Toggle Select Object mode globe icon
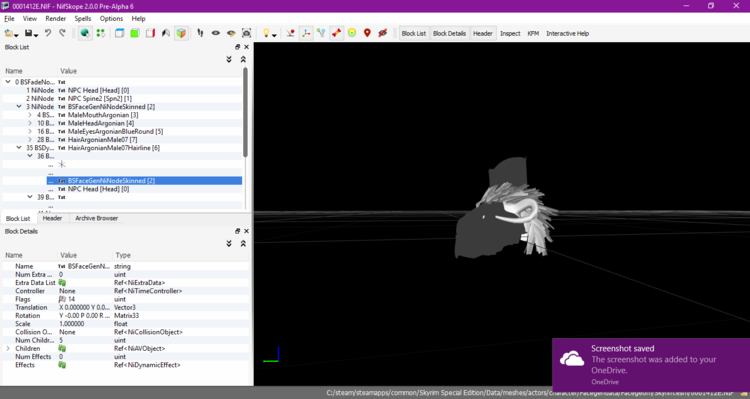The image size is (750, 399). pyautogui.click(x=85, y=33)
